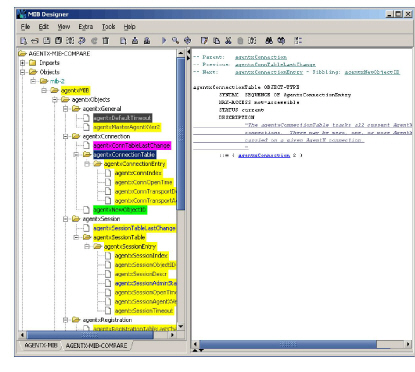Select the agentxSessionDescr row

tap(141, 274)
